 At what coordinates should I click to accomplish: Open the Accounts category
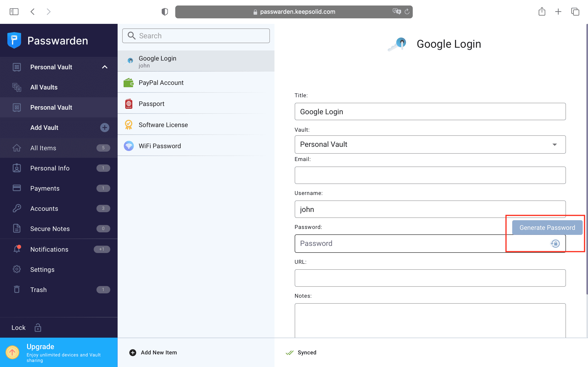coord(44,209)
